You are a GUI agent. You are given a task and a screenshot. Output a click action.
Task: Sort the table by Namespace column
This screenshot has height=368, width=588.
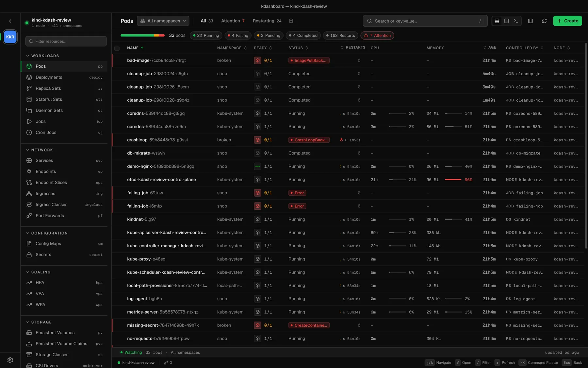(232, 48)
